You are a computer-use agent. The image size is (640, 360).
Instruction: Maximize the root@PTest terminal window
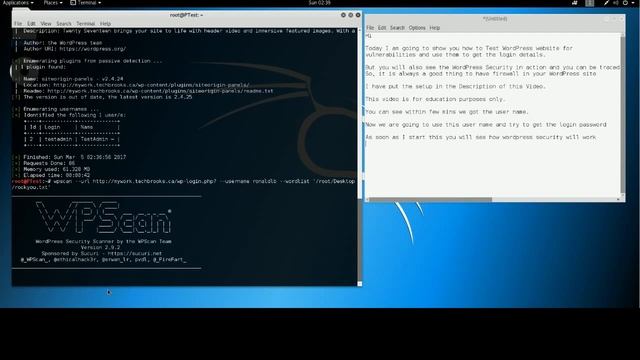point(351,15)
